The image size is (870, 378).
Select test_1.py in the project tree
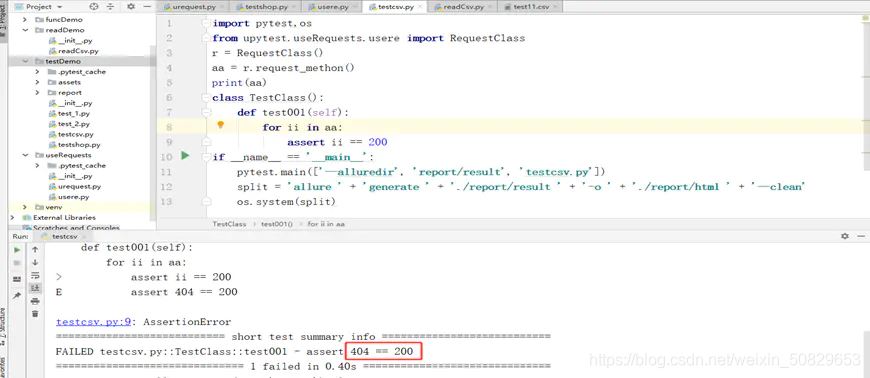point(74,113)
